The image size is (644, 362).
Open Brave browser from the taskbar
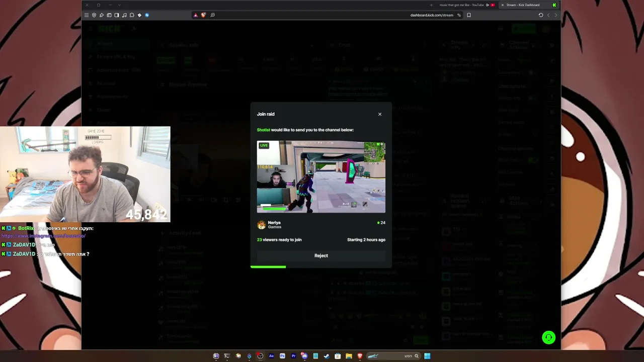tap(360, 356)
